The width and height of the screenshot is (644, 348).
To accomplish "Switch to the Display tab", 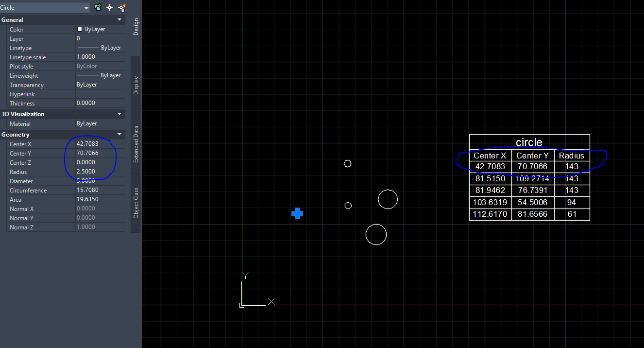I will [x=136, y=85].
